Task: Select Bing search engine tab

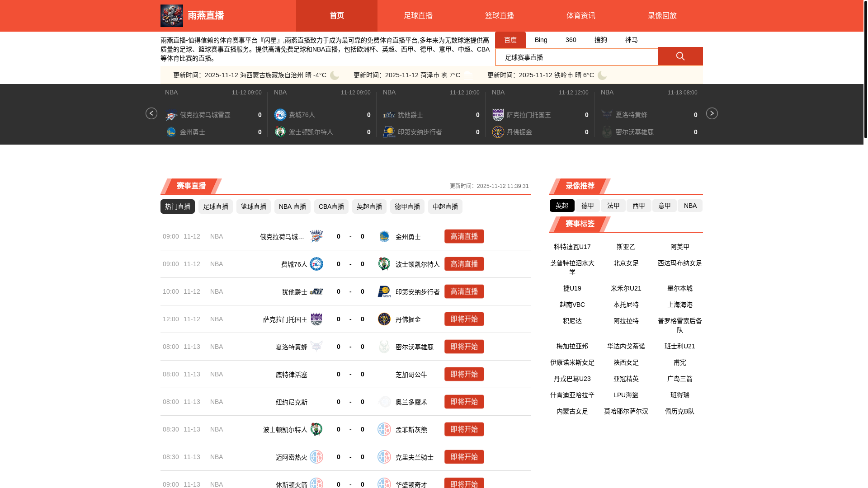Action: pos(541,40)
